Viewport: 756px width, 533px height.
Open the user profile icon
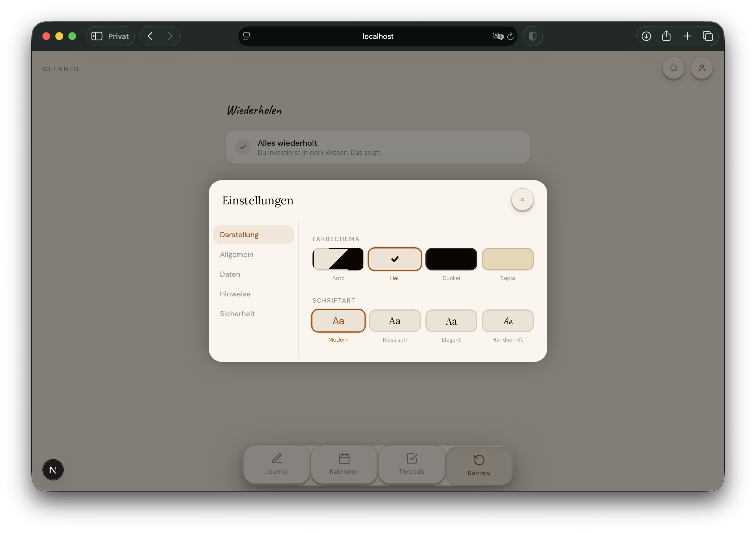(702, 68)
